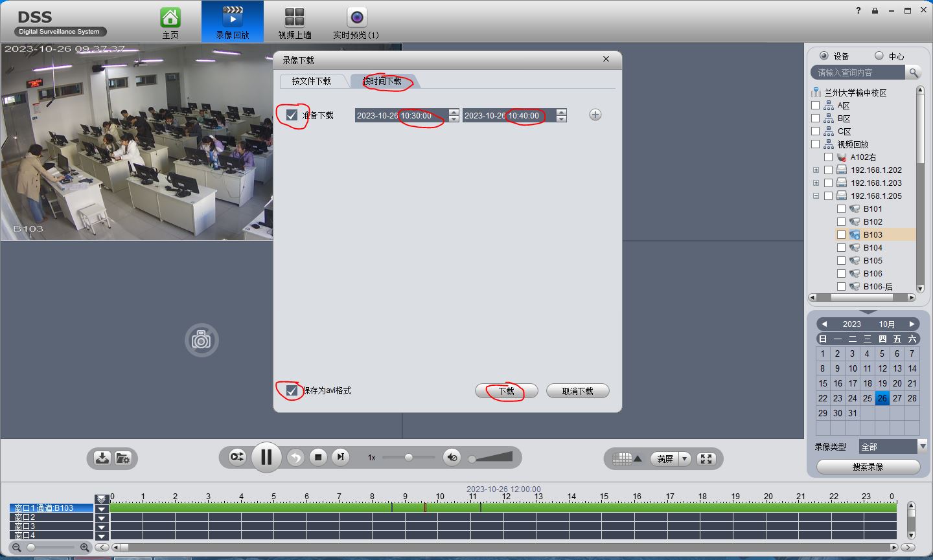Mute the audio with speaker icon
Viewport: 933px width, 560px height.
point(452,457)
